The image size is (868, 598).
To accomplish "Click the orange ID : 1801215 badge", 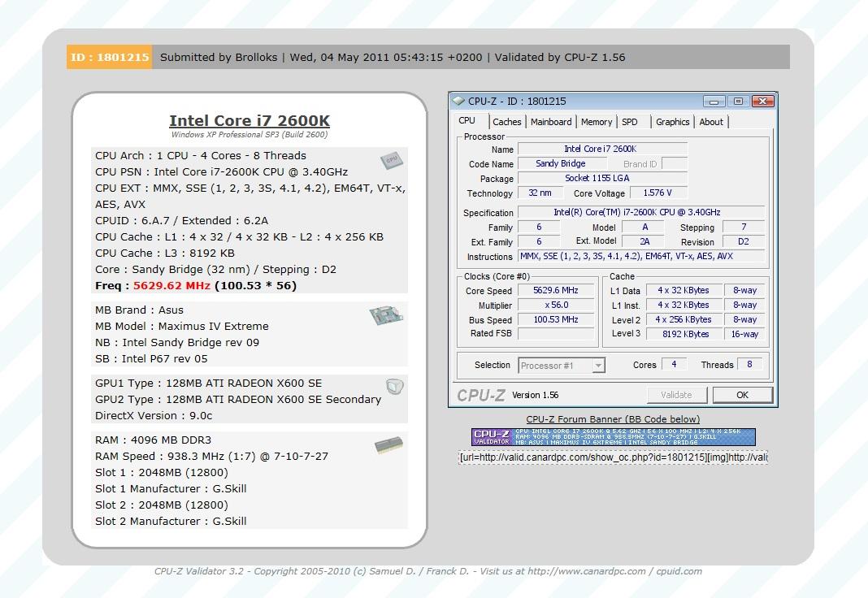I will pyautogui.click(x=110, y=57).
